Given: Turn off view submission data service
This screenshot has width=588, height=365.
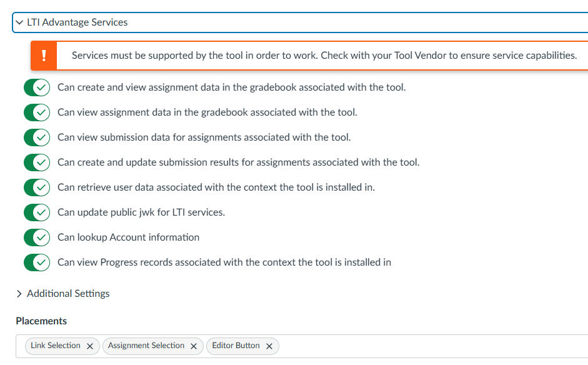Looking at the screenshot, I should [x=37, y=137].
